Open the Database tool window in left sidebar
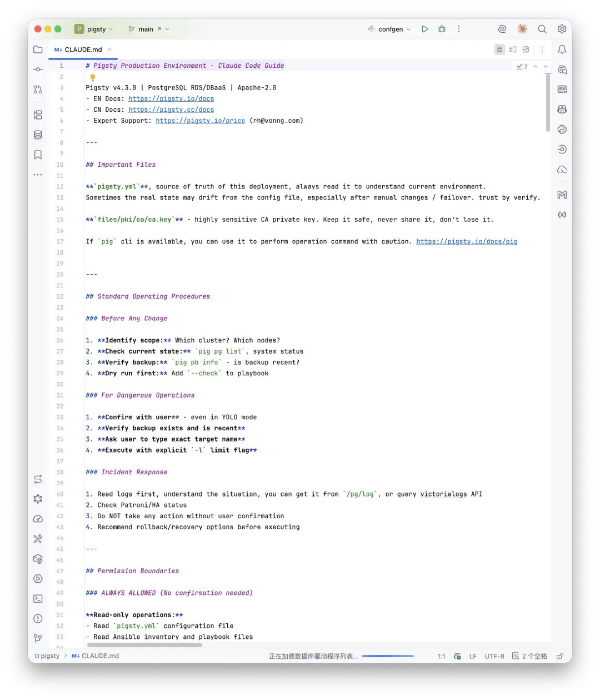The width and height of the screenshot is (600, 700). pos(38,135)
